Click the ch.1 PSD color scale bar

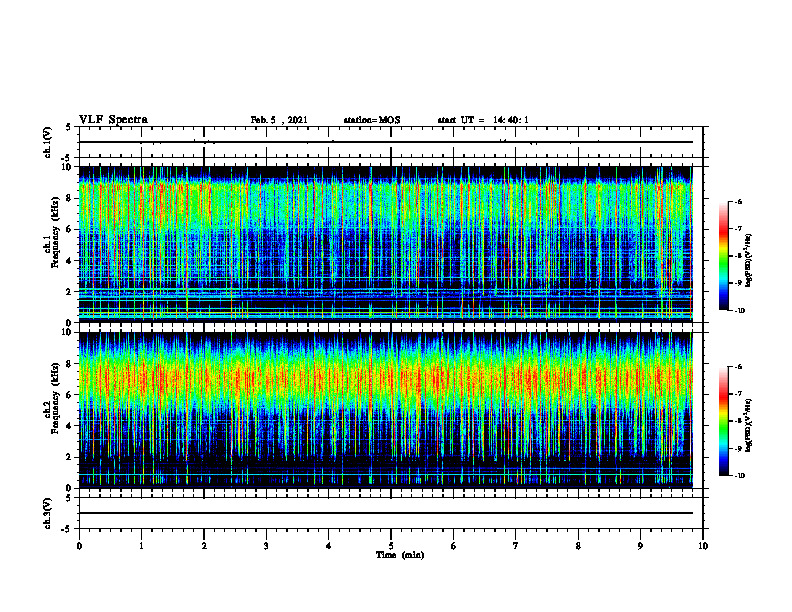[724, 256]
